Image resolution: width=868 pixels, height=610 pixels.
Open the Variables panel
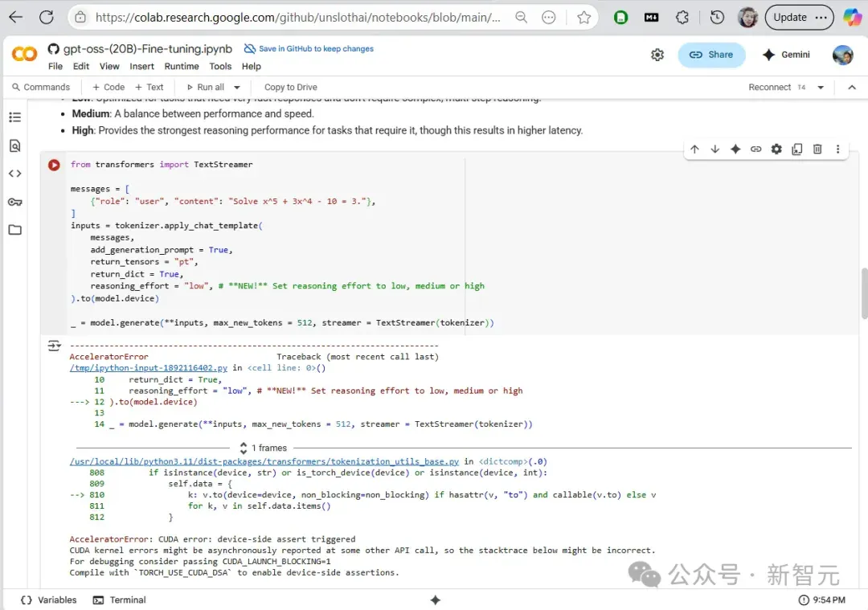click(x=49, y=600)
